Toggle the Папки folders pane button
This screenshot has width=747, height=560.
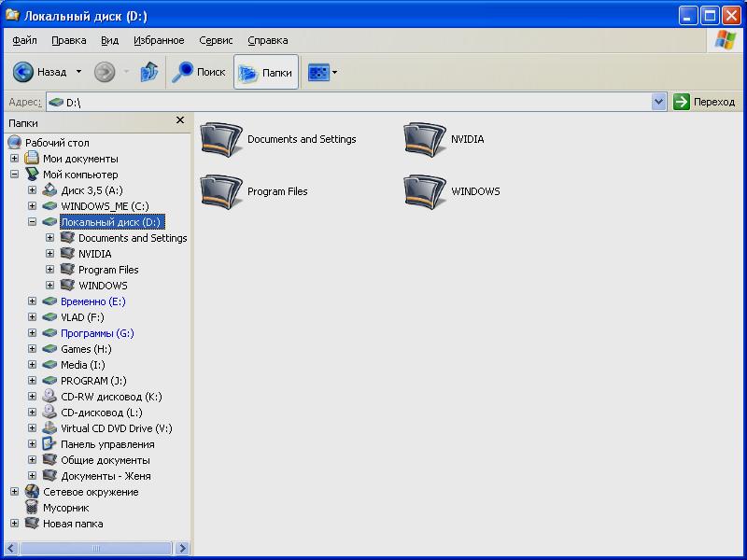pos(266,73)
